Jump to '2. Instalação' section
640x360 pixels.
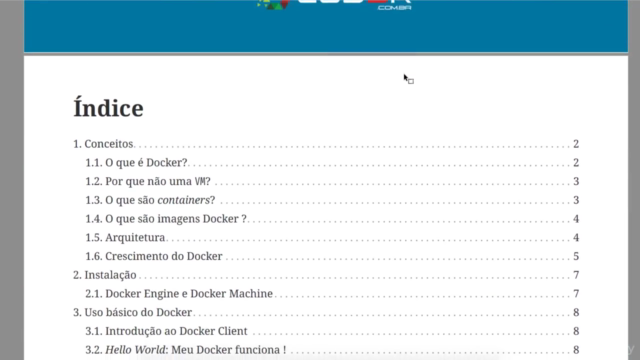(105, 276)
